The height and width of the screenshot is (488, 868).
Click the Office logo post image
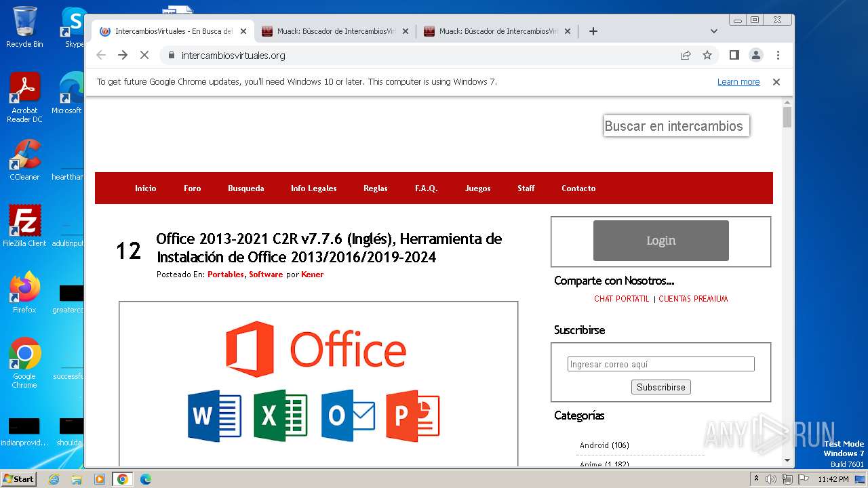click(318, 383)
